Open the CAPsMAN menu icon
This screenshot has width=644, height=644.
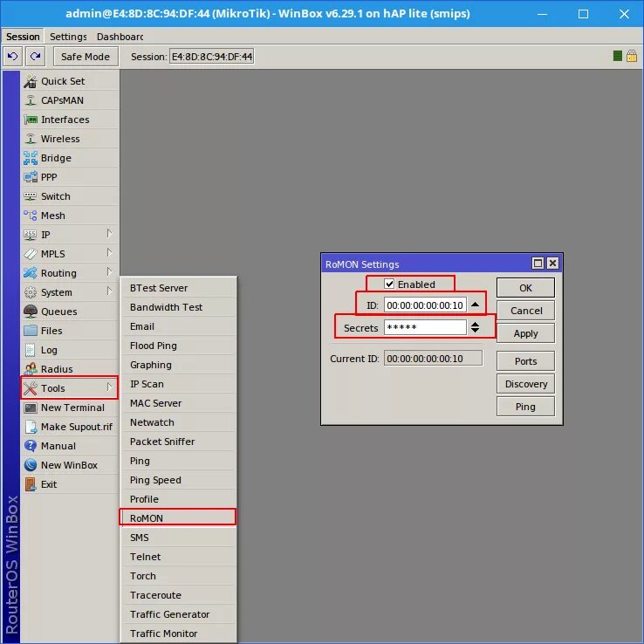coord(31,100)
